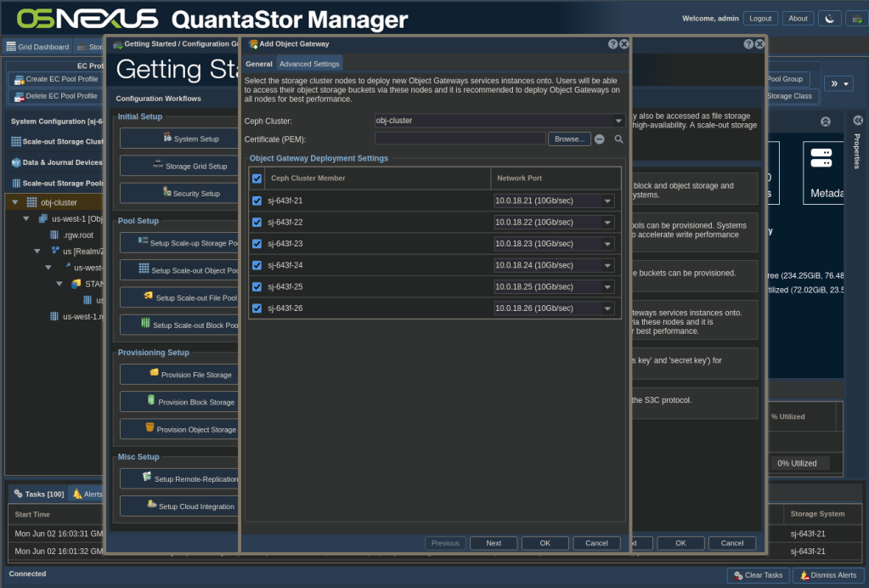
Task: Click the Dismiss Alerts icon
Action: [804, 575]
